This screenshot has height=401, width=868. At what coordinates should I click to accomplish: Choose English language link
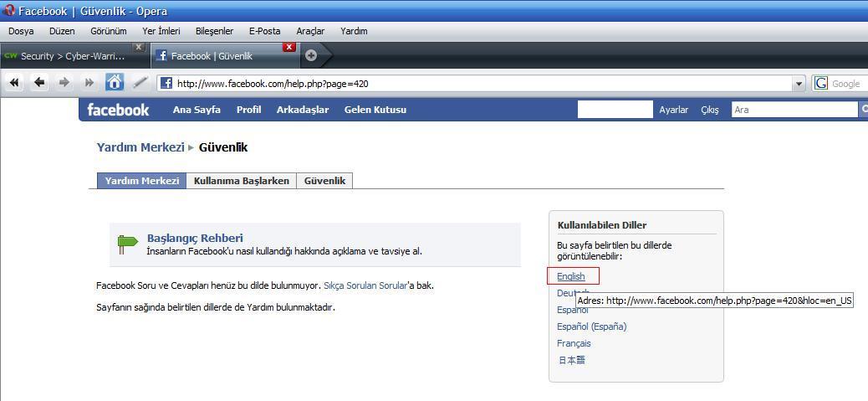pos(571,276)
